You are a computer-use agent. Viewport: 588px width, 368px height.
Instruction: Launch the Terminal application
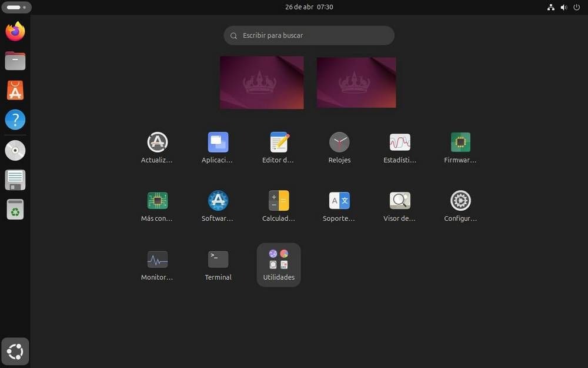tap(218, 260)
